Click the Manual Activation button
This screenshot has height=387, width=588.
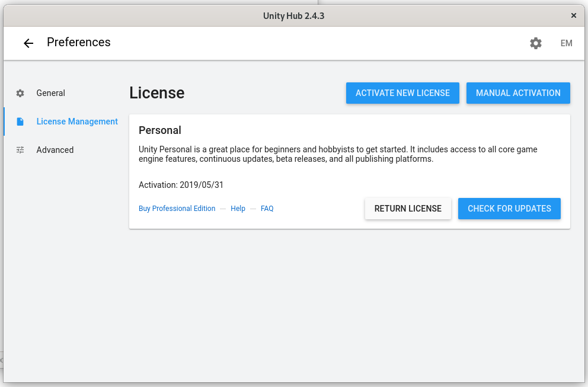pos(518,93)
